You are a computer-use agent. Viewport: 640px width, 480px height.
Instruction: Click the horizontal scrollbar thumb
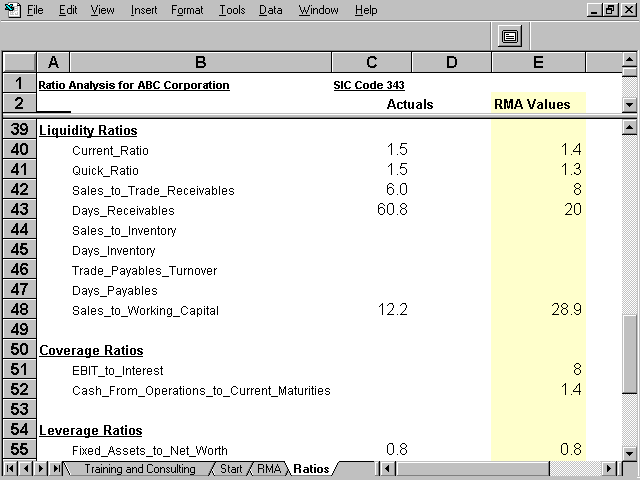pyautogui.click(x=472, y=468)
